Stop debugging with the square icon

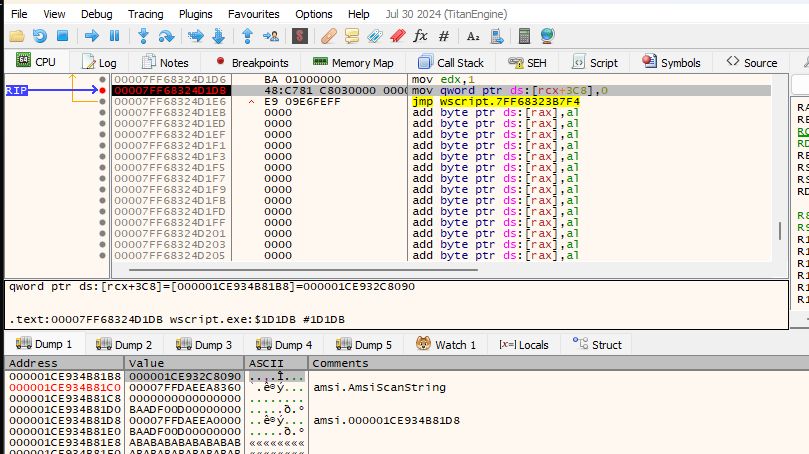(x=62, y=36)
